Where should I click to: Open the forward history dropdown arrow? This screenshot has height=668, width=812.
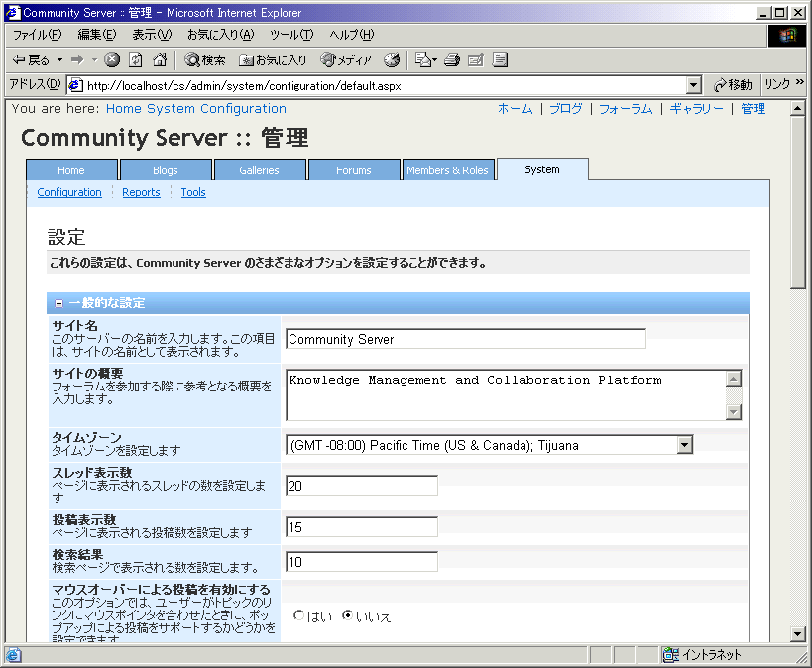[95, 60]
